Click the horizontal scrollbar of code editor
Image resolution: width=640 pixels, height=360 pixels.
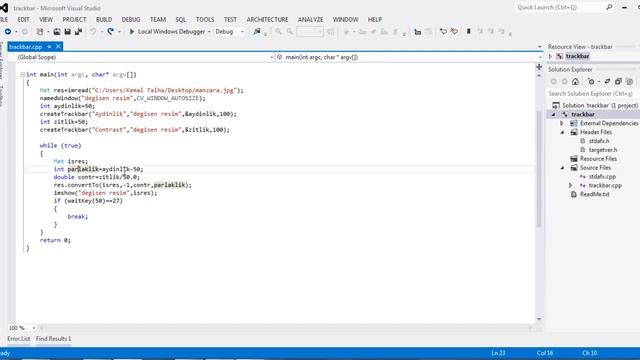coord(286,328)
